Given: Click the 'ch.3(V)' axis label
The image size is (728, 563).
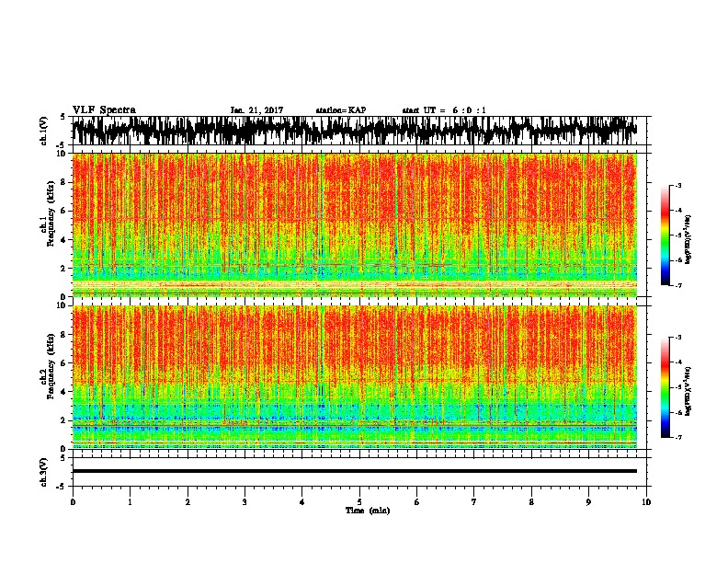Looking at the screenshot, I should pos(44,472).
